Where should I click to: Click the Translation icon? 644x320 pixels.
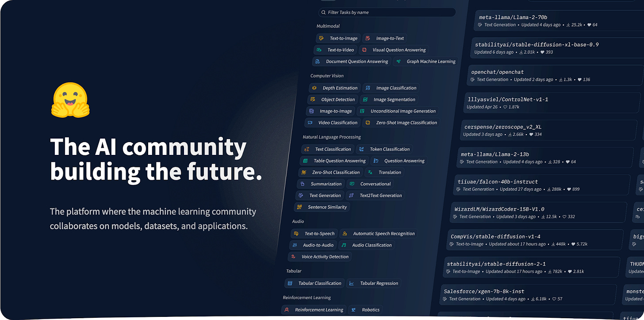(370, 172)
